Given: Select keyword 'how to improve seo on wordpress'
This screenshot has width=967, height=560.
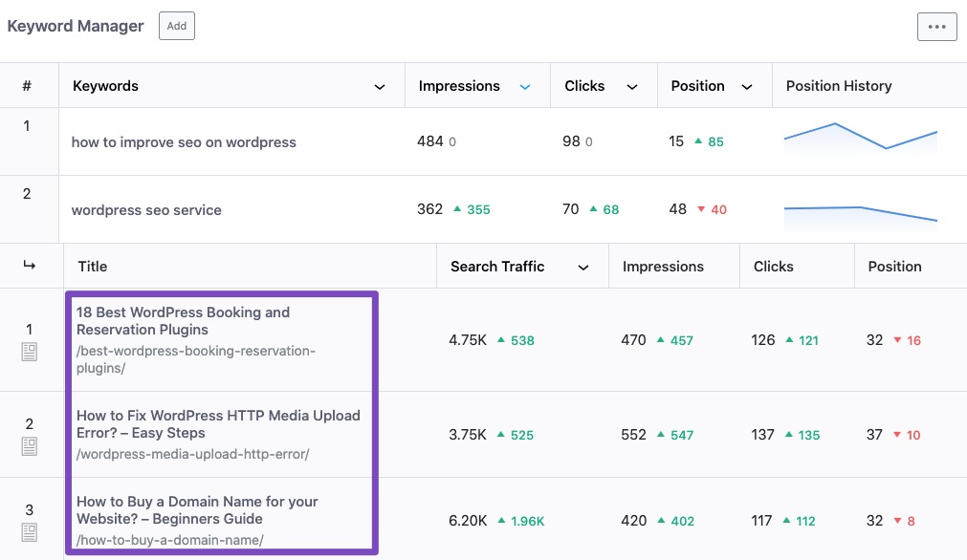Looking at the screenshot, I should [x=184, y=142].
